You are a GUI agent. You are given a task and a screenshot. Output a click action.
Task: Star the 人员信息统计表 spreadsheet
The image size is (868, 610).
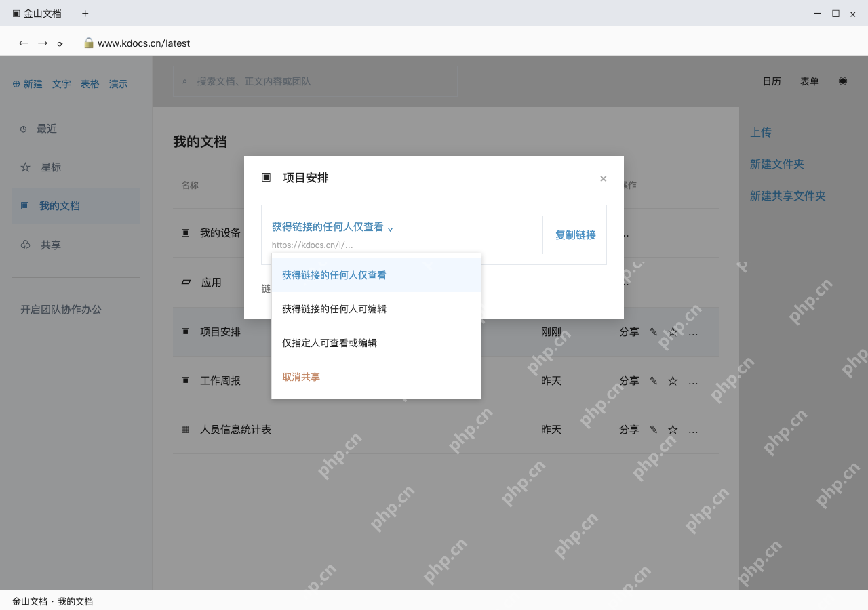coord(673,430)
